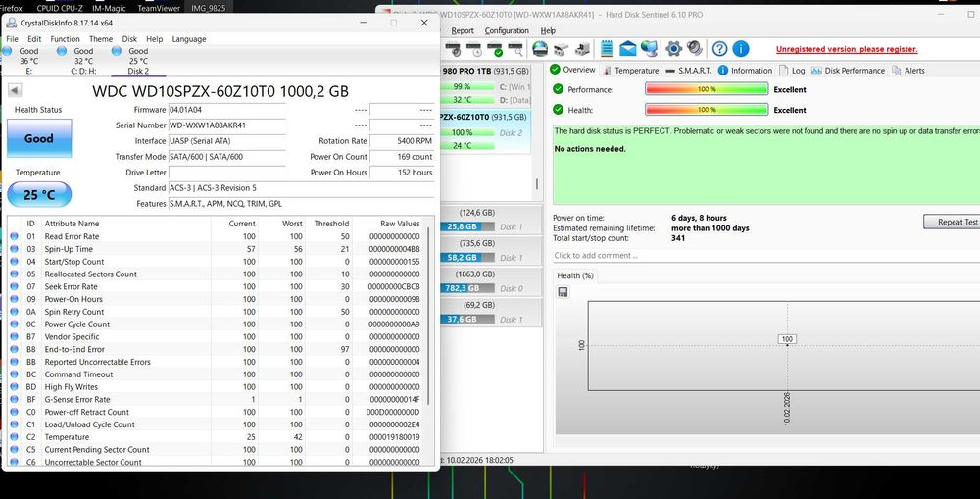Select the Health (%) graph tab
980x499 pixels.
point(575,275)
